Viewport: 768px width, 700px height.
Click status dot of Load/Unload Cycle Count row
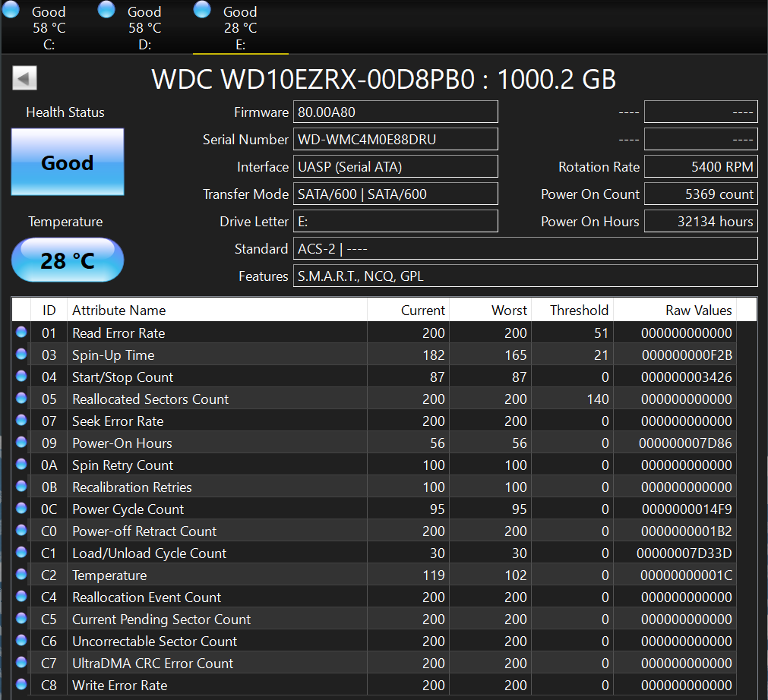point(21,552)
